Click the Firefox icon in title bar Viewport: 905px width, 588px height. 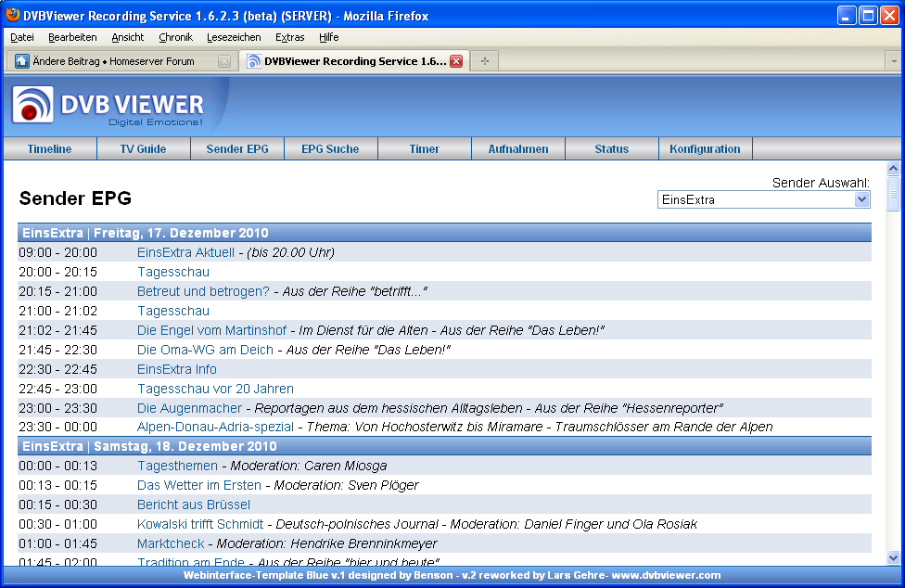[x=13, y=15]
